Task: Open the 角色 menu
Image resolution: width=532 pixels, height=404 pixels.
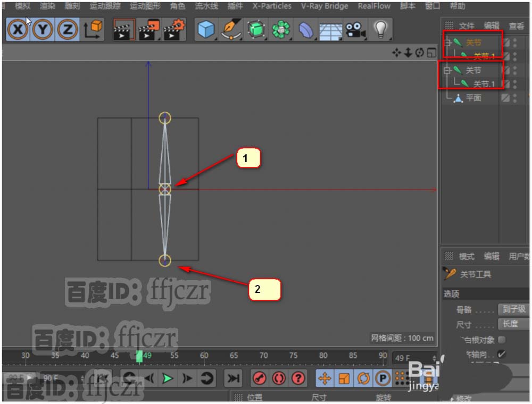Action: [x=178, y=6]
